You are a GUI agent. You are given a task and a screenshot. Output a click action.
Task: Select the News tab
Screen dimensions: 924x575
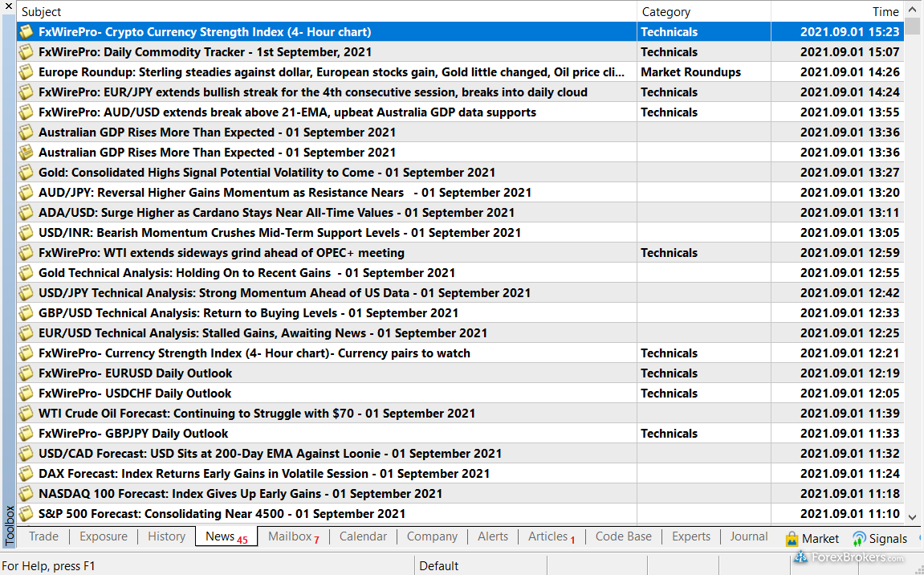(226, 536)
